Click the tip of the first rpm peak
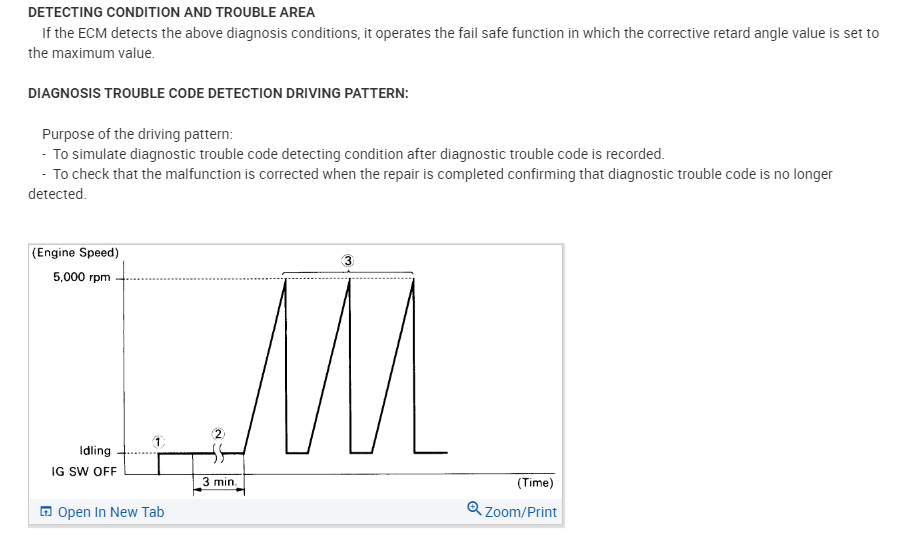The image size is (906, 547). coord(285,279)
